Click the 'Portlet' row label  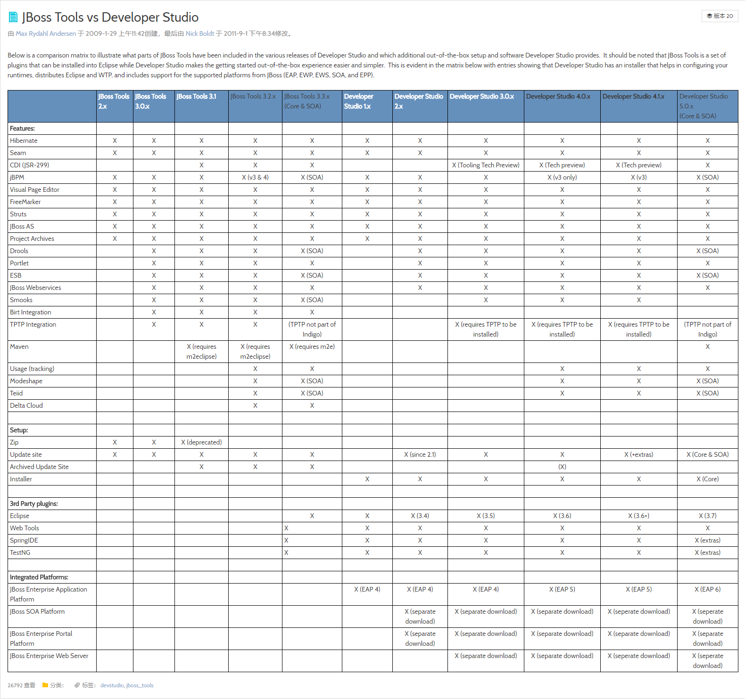[19, 263]
